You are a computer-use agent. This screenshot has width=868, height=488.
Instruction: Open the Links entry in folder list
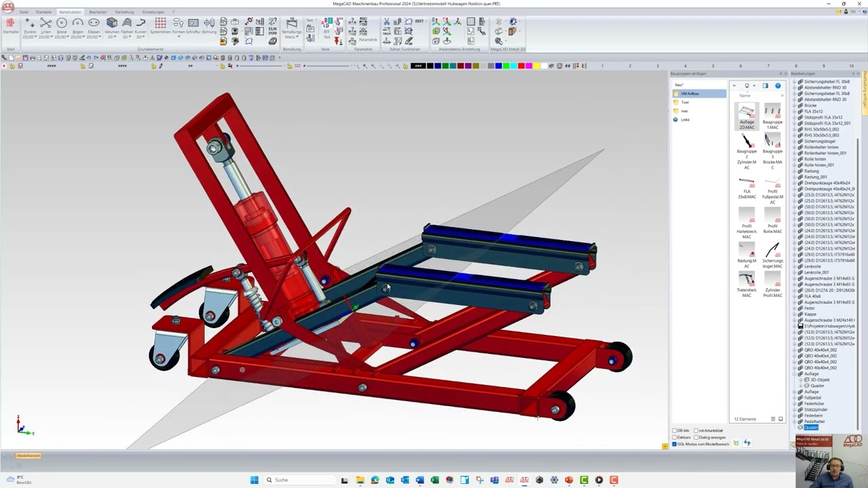coord(685,120)
